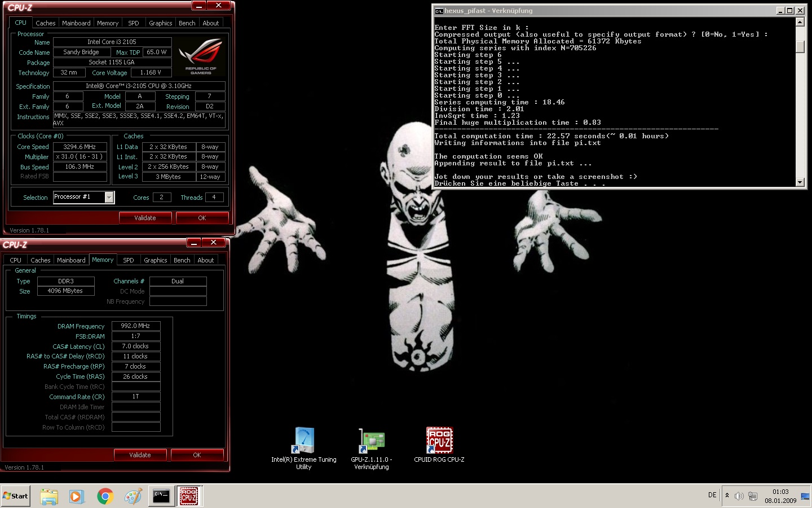The height and width of the screenshot is (508, 812).
Task: Click Command Rate value 1T
Action: click(x=136, y=397)
